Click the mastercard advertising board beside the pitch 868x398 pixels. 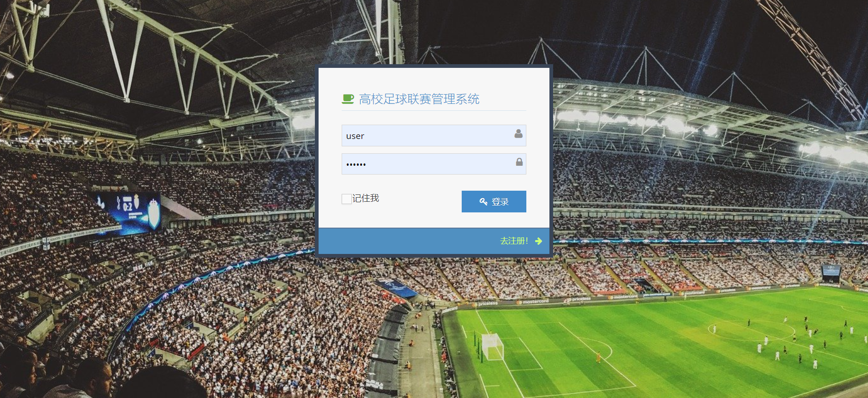coord(533,302)
